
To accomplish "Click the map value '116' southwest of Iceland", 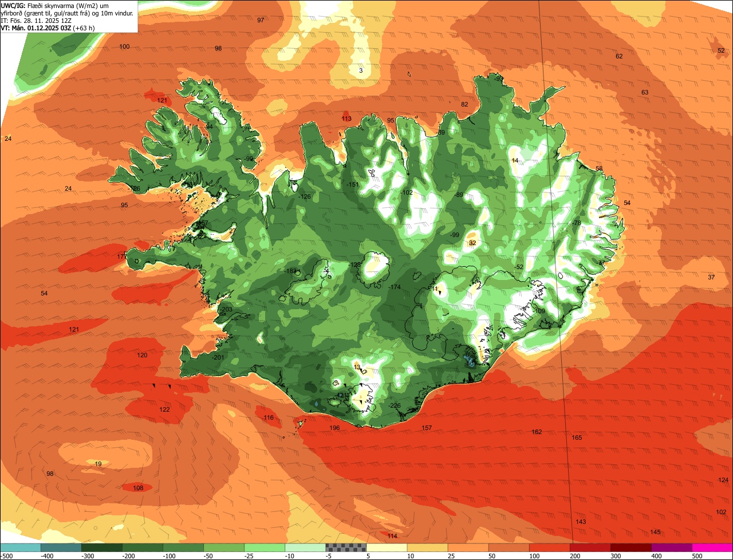I will [x=269, y=417].
